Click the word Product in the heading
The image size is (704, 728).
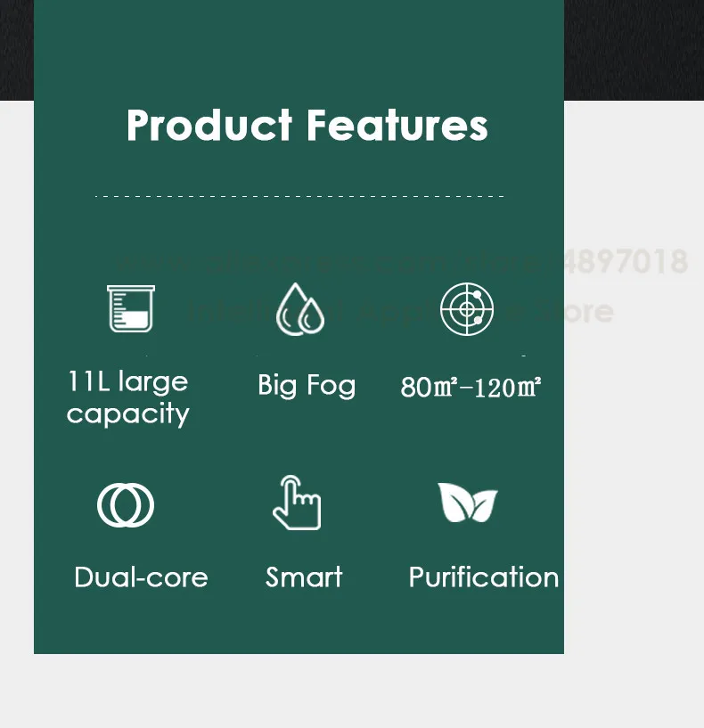coord(209,126)
